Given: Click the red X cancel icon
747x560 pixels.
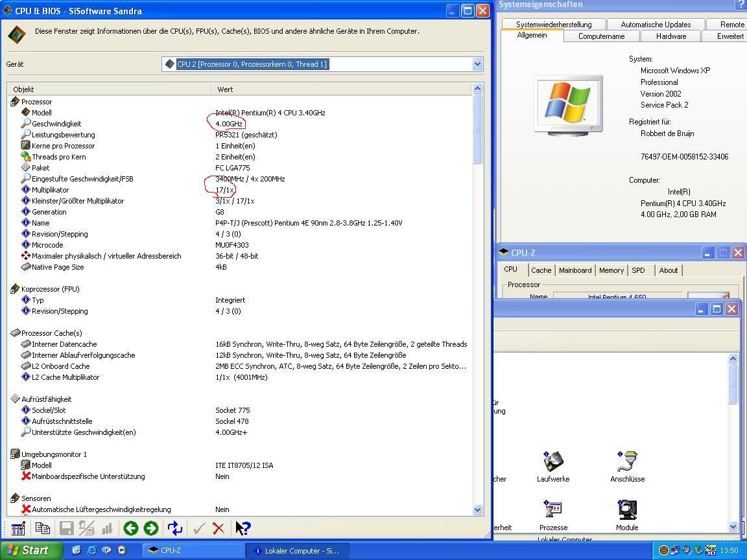Looking at the screenshot, I should tap(219, 528).
